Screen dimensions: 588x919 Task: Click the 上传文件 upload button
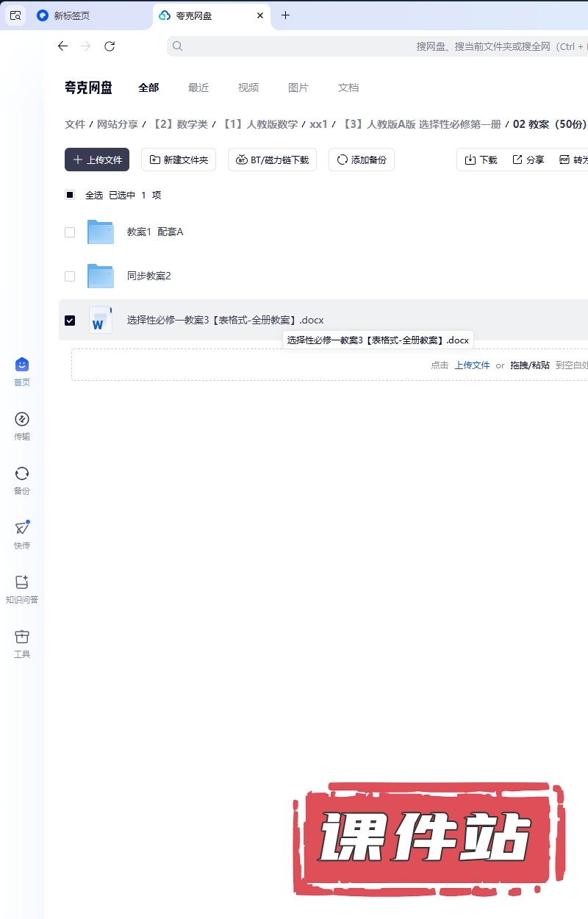(97, 160)
